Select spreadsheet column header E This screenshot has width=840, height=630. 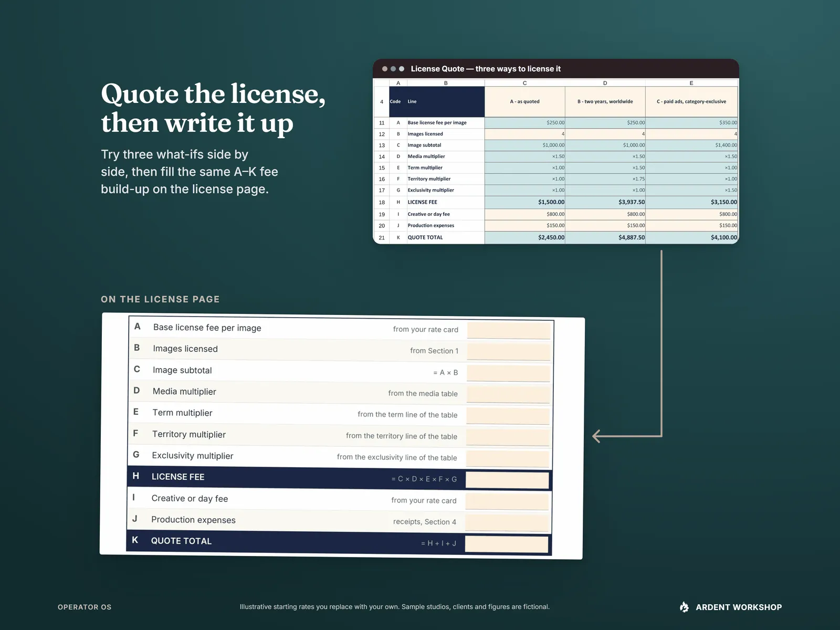[691, 83]
